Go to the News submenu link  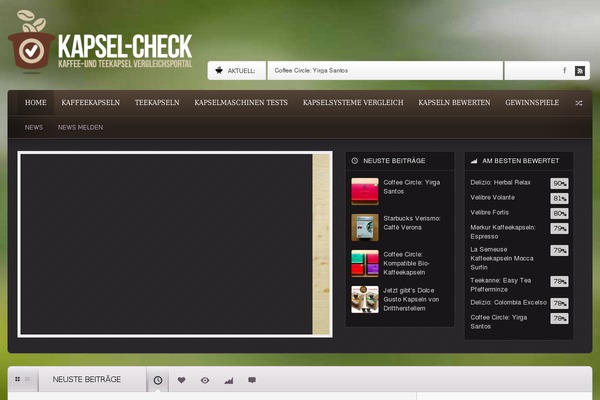click(34, 127)
